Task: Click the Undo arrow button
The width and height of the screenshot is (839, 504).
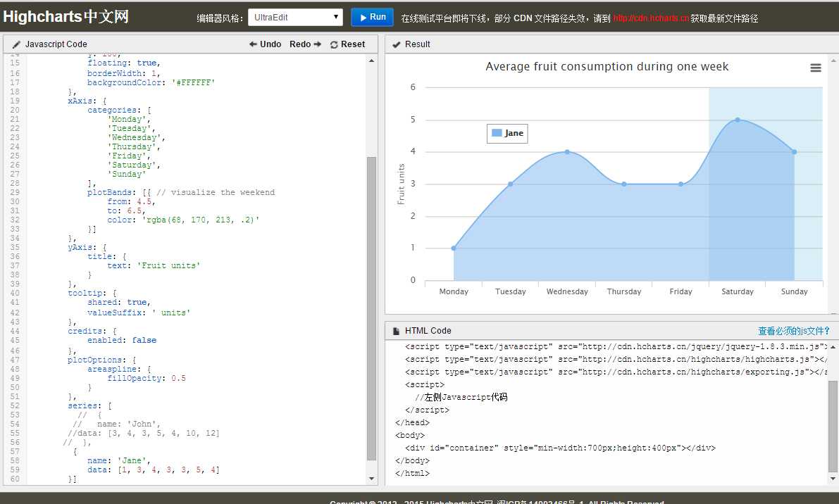Action: 265,44
